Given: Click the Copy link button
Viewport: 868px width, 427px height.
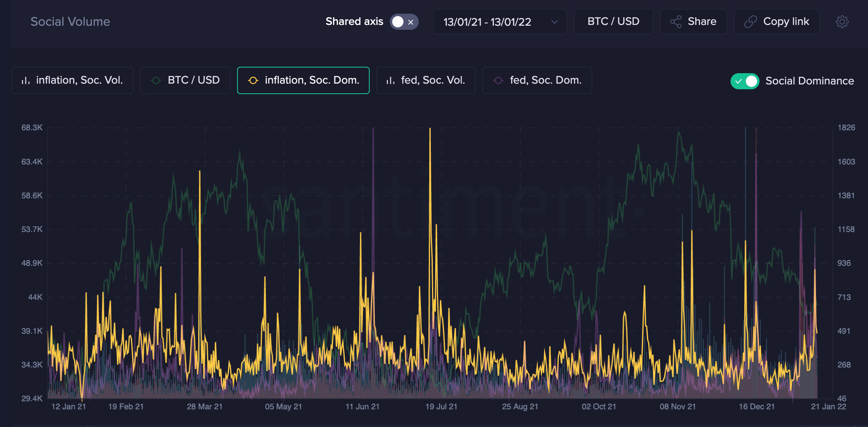Looking at the screenshot, I should click(776, 22).
